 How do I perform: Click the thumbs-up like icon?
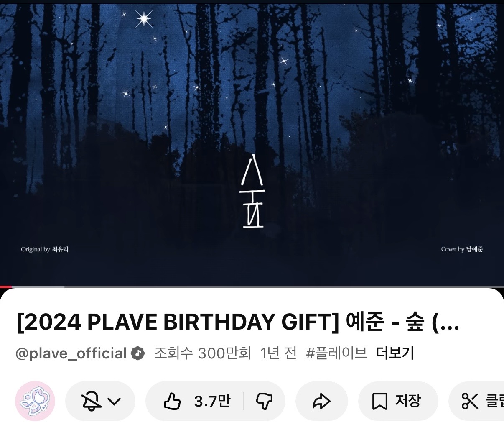click(172, 401)
